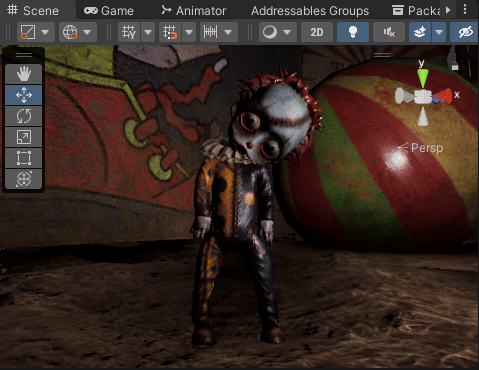
Task: Expand scene effects dropdown arrow
Action: coord(439,32)
